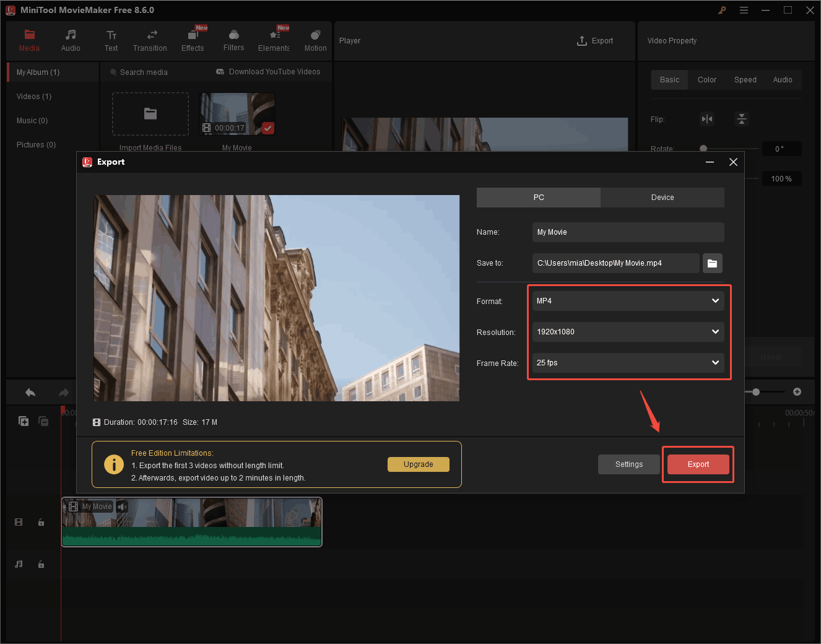The image size is (821, 644).
Task: Click the video track film icon
Action: [19, 522]
